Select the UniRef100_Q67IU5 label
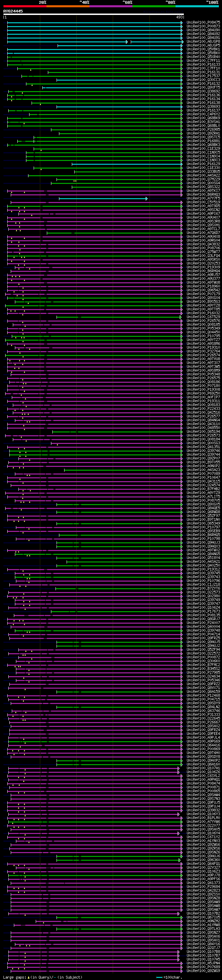This screenshot has height=980, width=222. point(203,918)
